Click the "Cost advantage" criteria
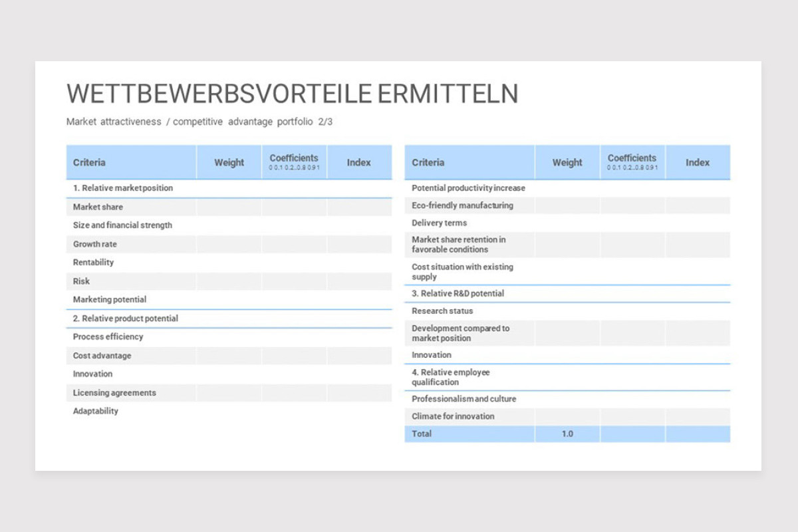 [x=102, y=356]
